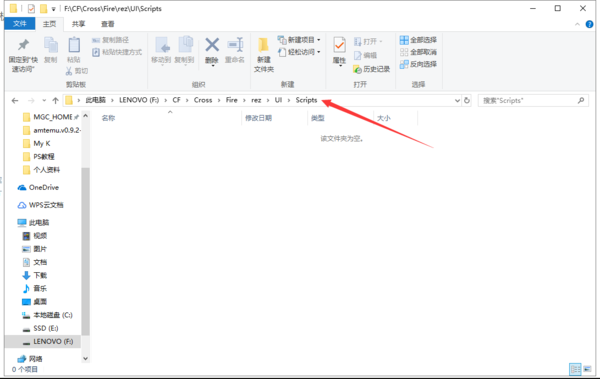The image size is (600, 379).
Task: Open Downloads (下载) in navigation pane
Action: tap(34, 275)
